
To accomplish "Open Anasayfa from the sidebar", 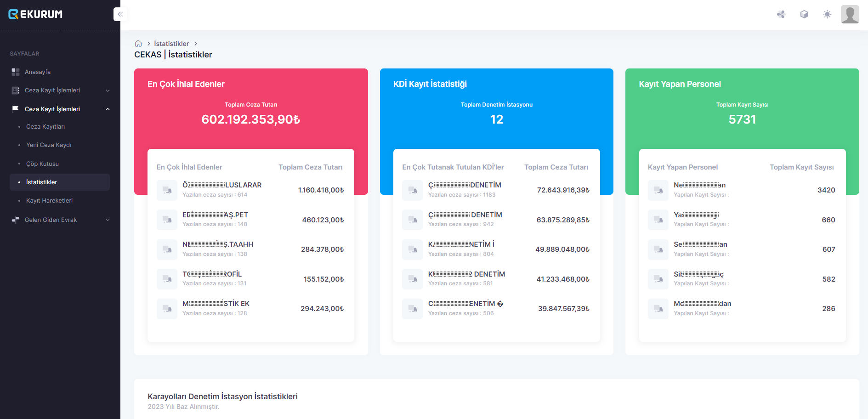I will coord(38,72).
